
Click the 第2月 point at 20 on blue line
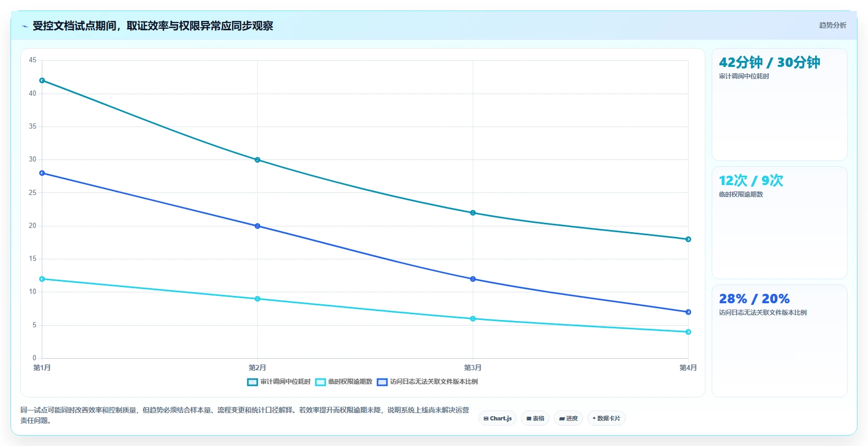click(257, 226)
